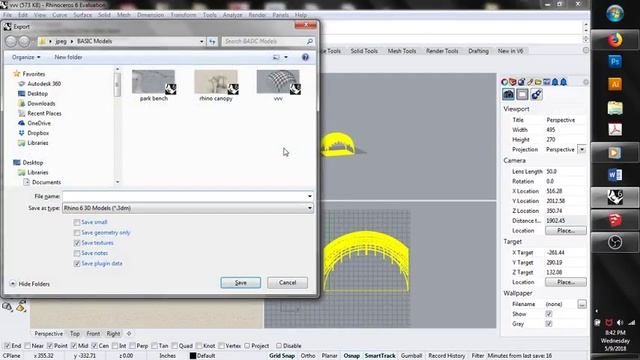Open the Help menu
Image resolution: width=640 pixels, height=360 pixels.
(x=301, y=15)
